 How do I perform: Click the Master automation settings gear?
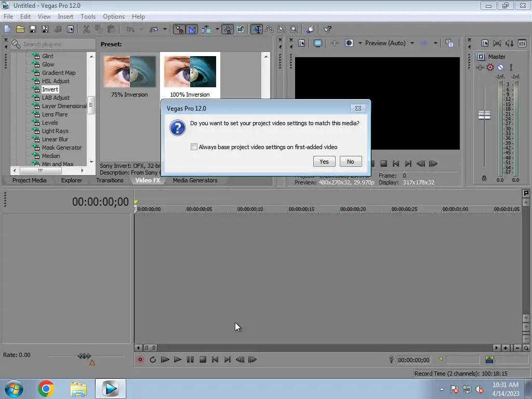click(x=490, y=67)
